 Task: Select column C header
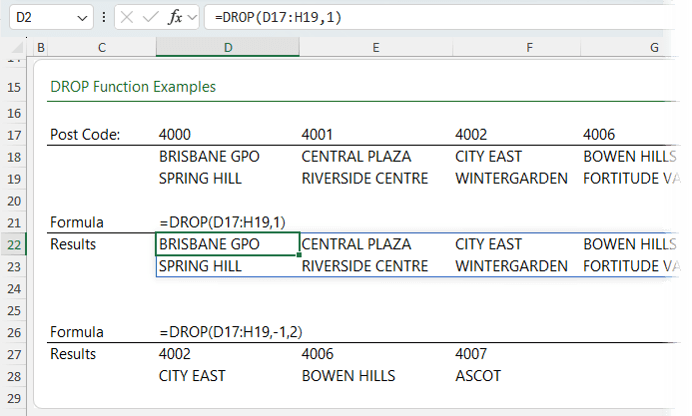point(102,47)
